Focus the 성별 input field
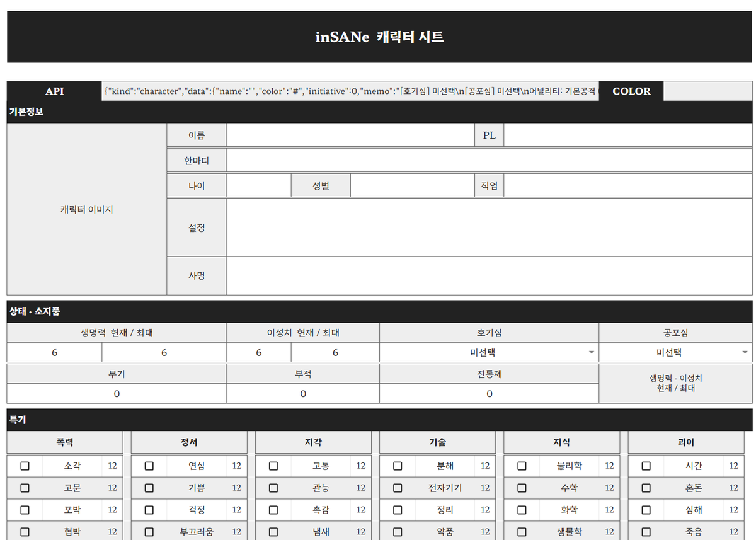The height and width of the screenshot is (540, 756). click(x=412, y=186)
